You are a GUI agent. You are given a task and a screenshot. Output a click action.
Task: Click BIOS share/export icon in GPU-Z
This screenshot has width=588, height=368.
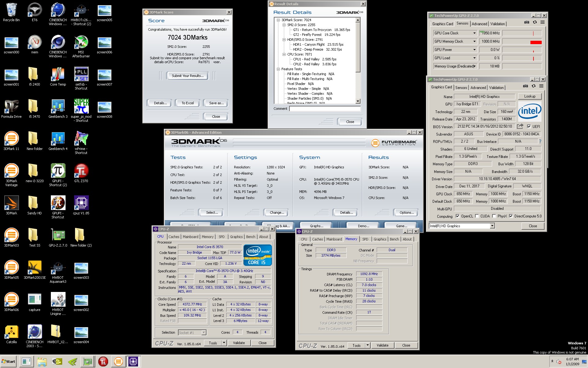pyautogui.click(x=520, y=126)
